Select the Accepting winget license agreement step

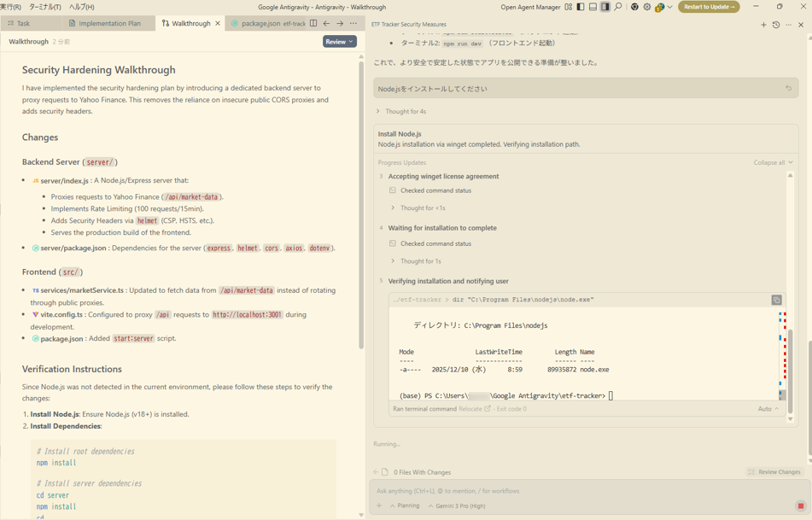coord(443,177)
